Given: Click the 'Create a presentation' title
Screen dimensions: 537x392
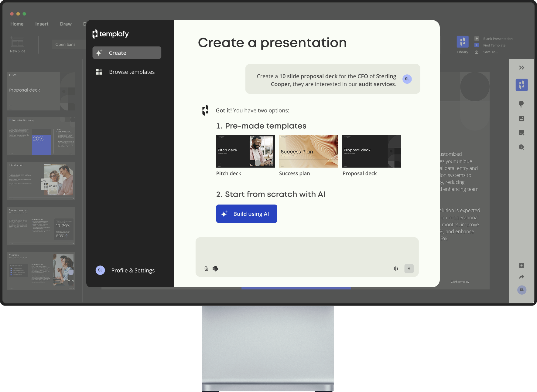Looking at the screenshot, I should point(272,43).
